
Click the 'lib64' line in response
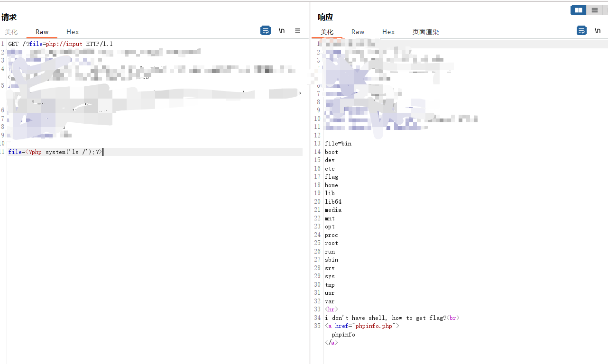333,202
